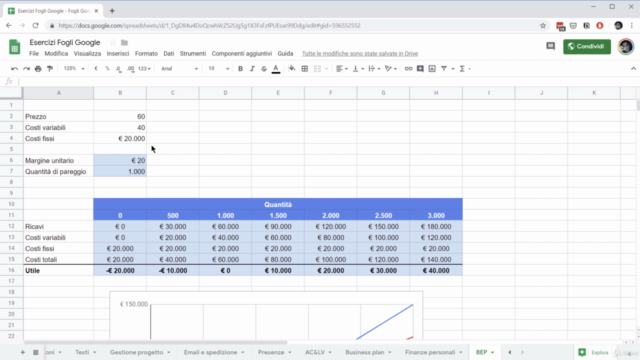Toggle strikethrough formatting
640x360 pixels.
tap(264, 69)
